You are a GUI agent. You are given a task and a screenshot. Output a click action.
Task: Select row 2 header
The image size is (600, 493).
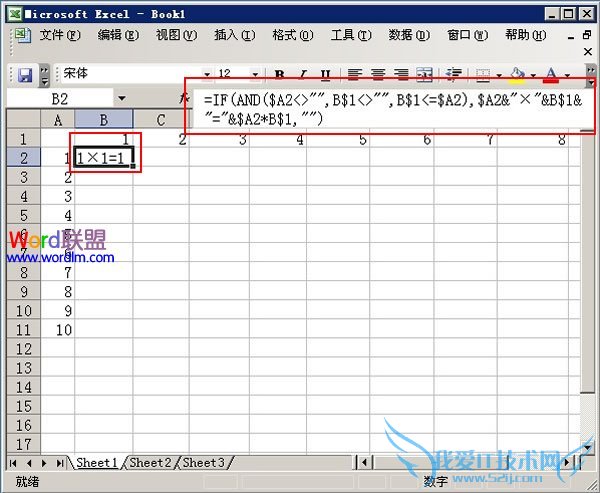point(24,158)
